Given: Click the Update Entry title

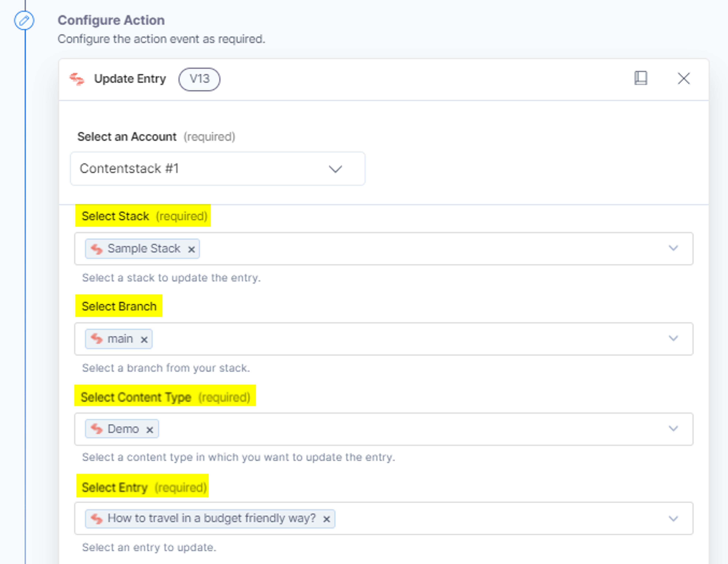Looking at the screenshot, I should (x=130, y=79).
